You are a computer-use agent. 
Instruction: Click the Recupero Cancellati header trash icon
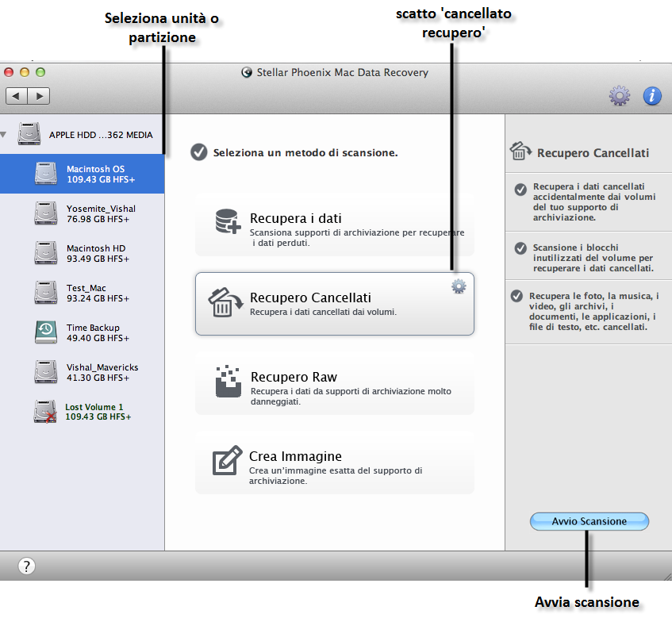point(520,152)
